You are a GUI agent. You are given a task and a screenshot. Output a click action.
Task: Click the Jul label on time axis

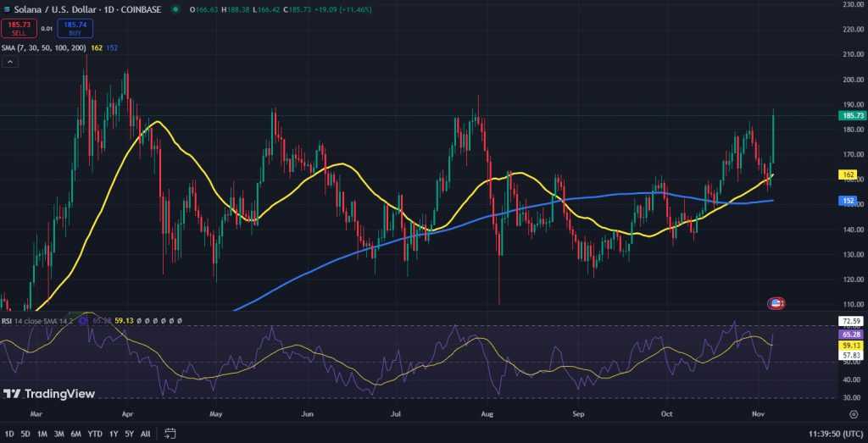click(x=395, y=413)
